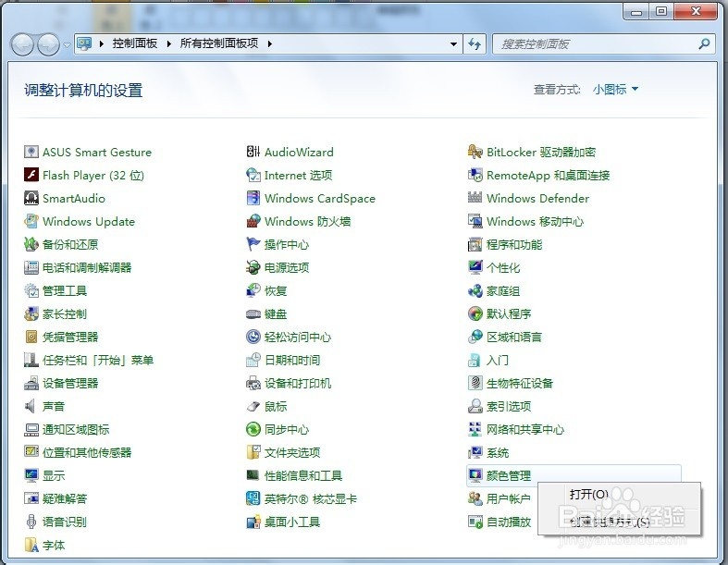
Task: Open the Windows 移动中心 link
Action: pyautogui.click(x=535, y=221)
